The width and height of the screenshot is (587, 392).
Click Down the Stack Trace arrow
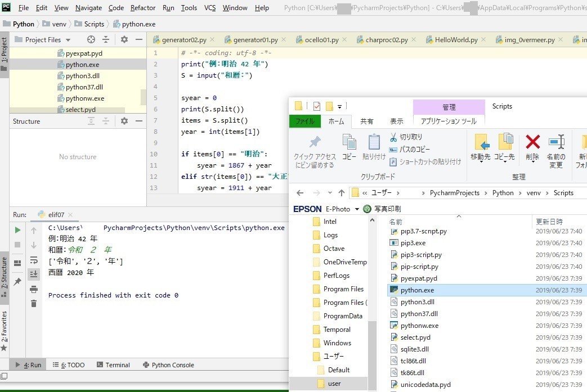click(x=34, y=245)
